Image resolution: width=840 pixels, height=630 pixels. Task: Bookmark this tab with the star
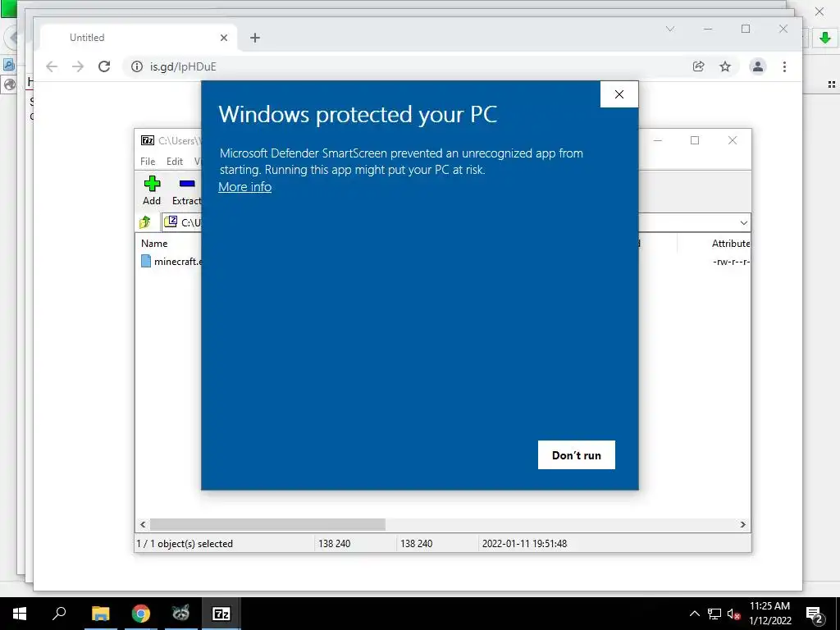pyautogui.click(x=725, y=66)
